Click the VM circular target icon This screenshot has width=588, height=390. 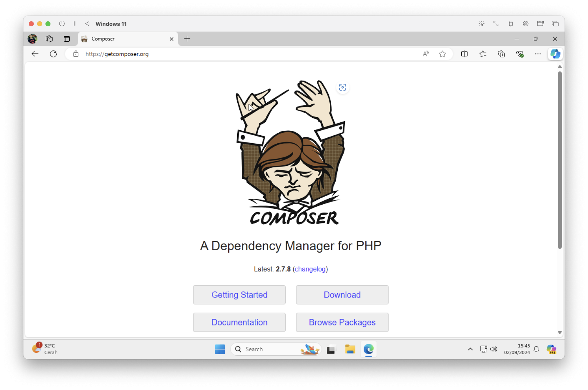[526, 24]
